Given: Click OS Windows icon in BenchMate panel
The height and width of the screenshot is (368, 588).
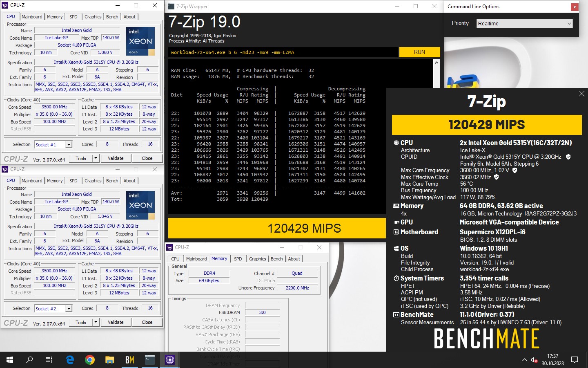Looking at the screenshot, I should tap(396, 249).
